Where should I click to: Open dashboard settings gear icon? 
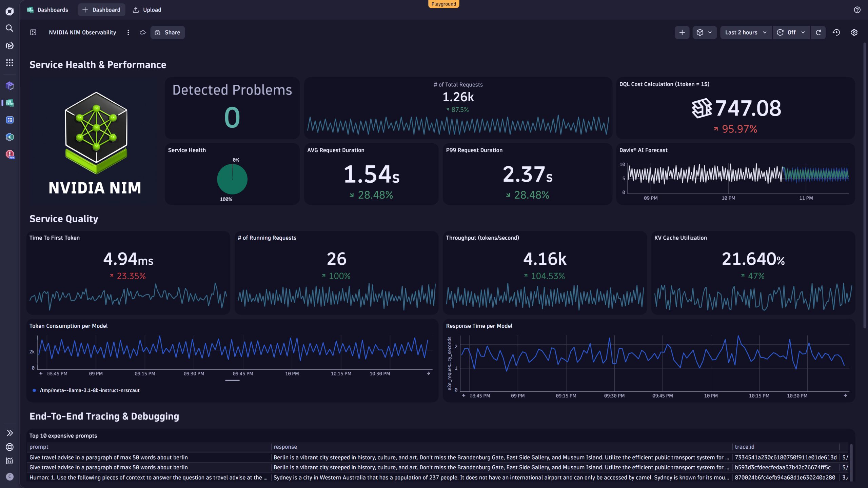tap(854, 32)
